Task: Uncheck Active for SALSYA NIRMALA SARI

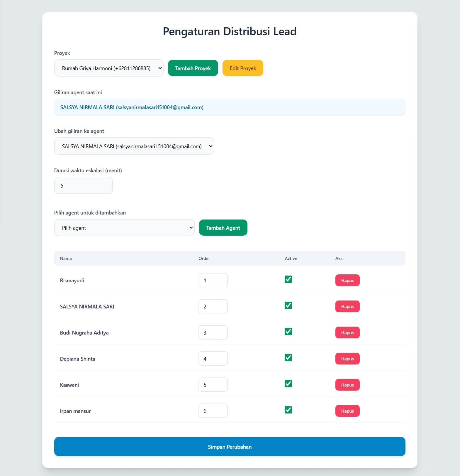Action: coord(288,305)
